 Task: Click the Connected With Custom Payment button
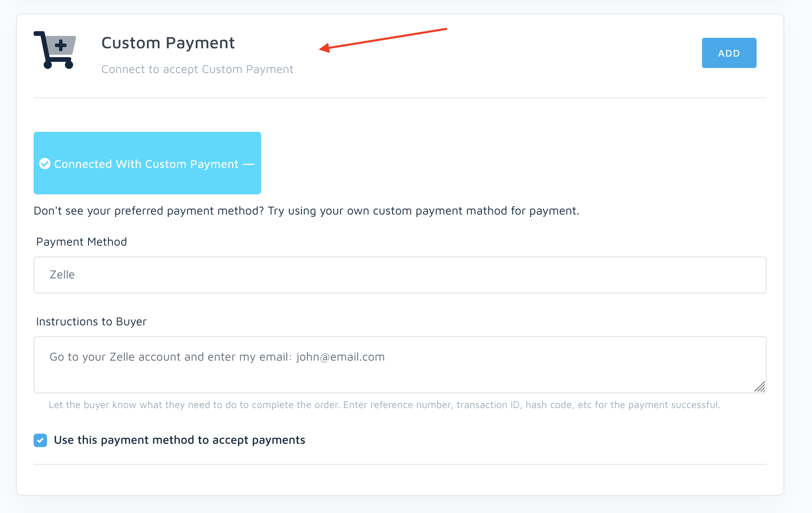point(147,163)
